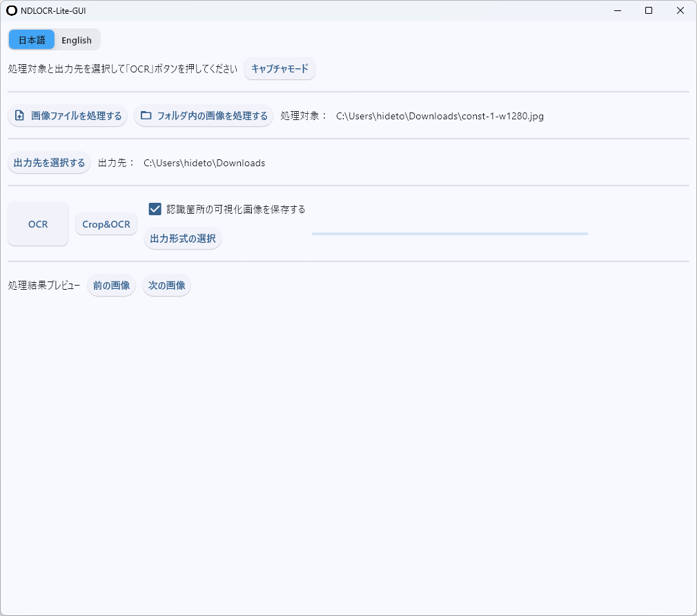This screenshot has height=616, width=697.
Task: Open 出力形式の選択 to choose output format
Action: pos(182,238)
